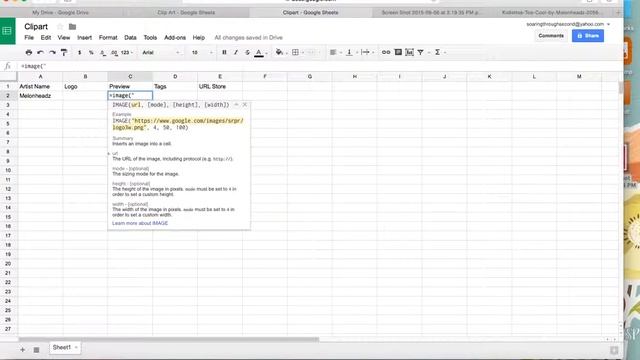Open the fill color picker

(x=280, y=52)
